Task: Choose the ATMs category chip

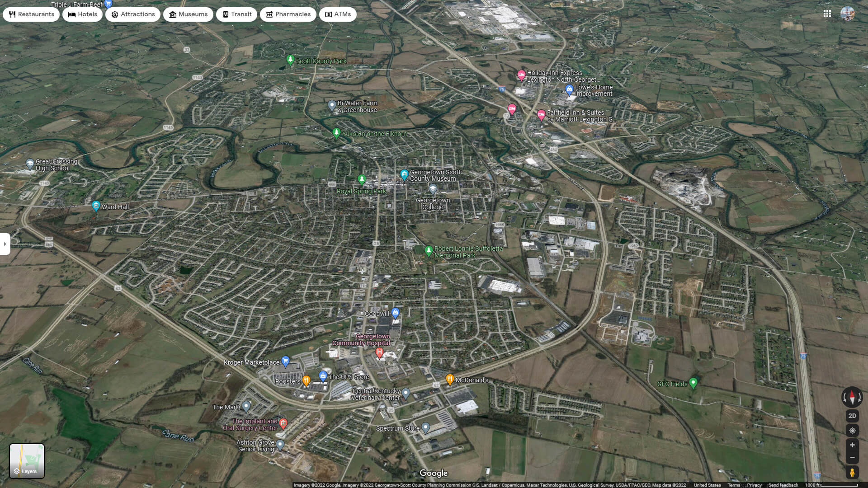Action: pyautogui.click(x=337, y=14)
